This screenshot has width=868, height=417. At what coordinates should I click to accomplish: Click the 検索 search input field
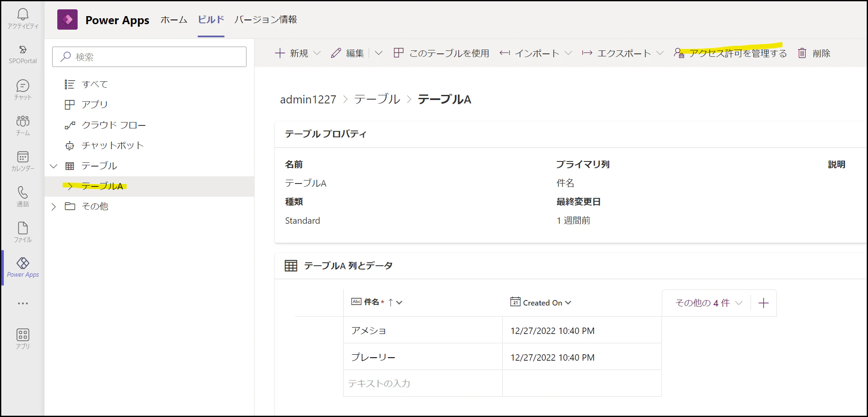pyautogui.click(x=149, y=57)
